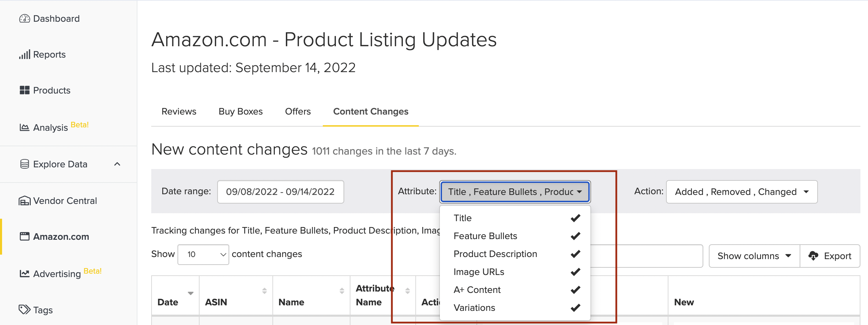This screenshot has height=325, width=868.
Task: Switch to the Reviews tab
Action: coord(179,111)
